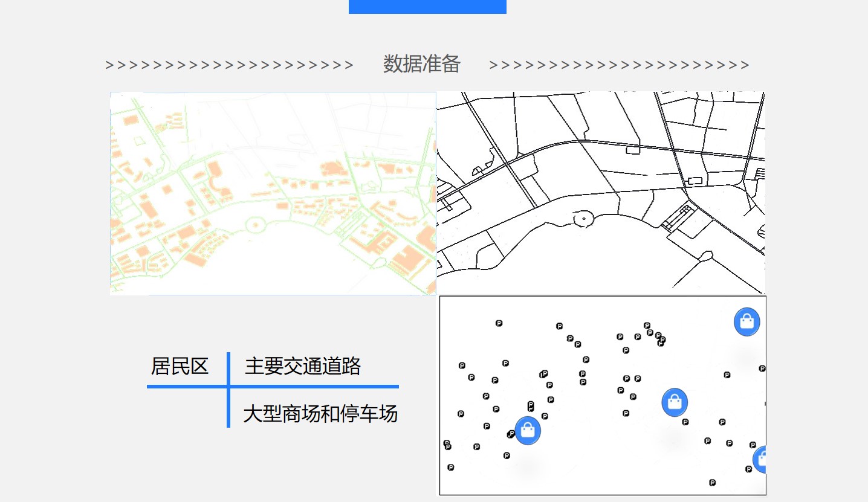The image size is (868, 502).
Task: Click the shopping bag marker nearest the map's left side
Action: click(x=528, y=430)
